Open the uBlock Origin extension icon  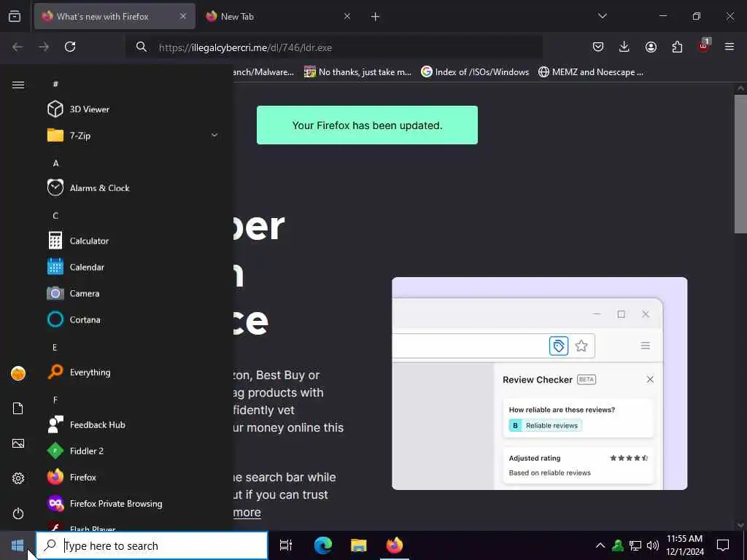704,46
